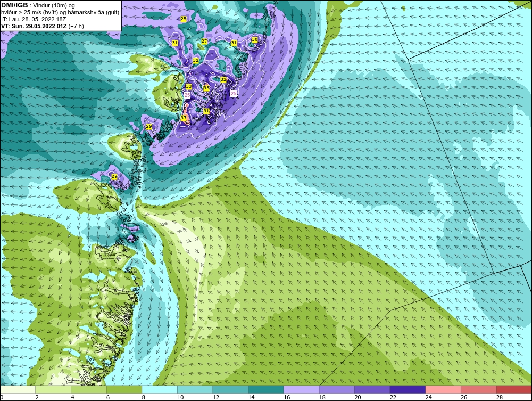Select the yellow 35 gust label
532x401 pixels.
point(206,88)
